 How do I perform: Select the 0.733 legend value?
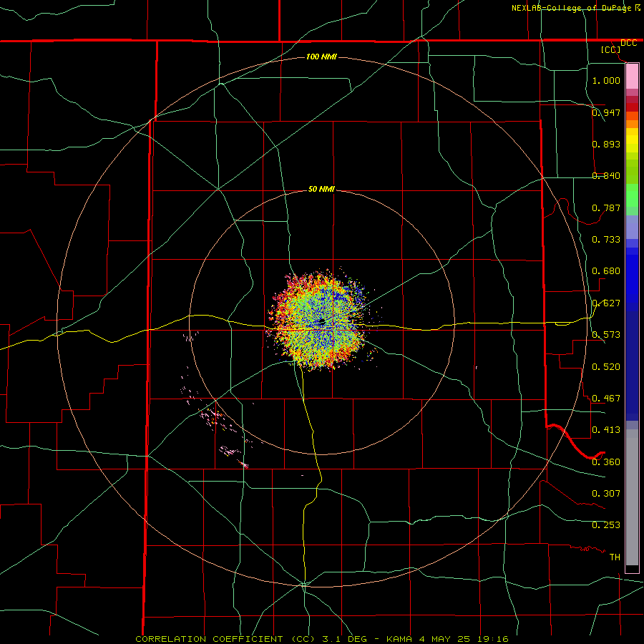606,240
